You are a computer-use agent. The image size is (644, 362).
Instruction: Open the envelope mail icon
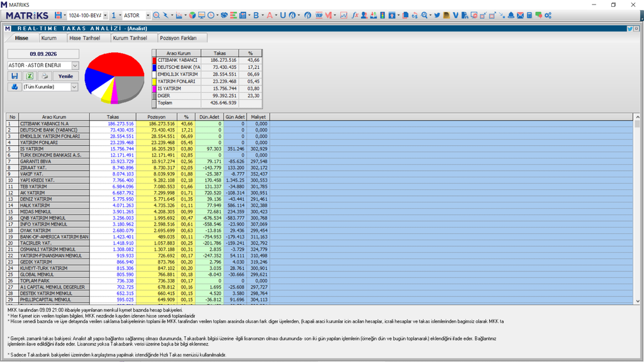(520, 15)
